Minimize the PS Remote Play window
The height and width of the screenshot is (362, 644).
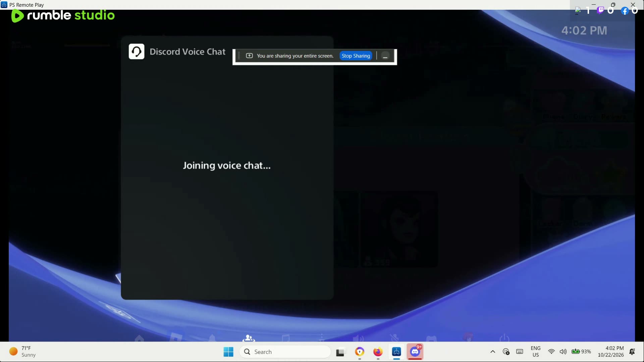pyautogui.click(x=593, y=5)
